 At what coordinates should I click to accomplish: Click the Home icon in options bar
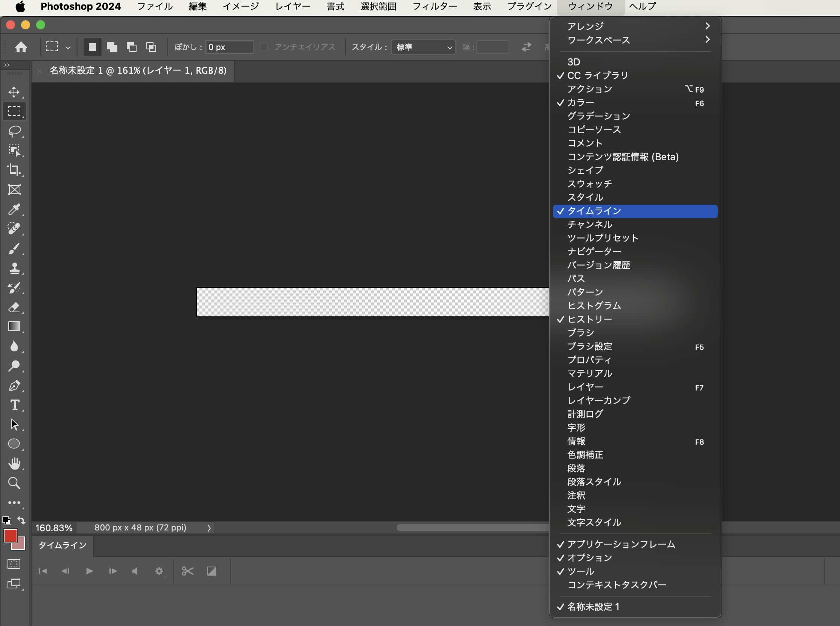click(x=21, y=47)
